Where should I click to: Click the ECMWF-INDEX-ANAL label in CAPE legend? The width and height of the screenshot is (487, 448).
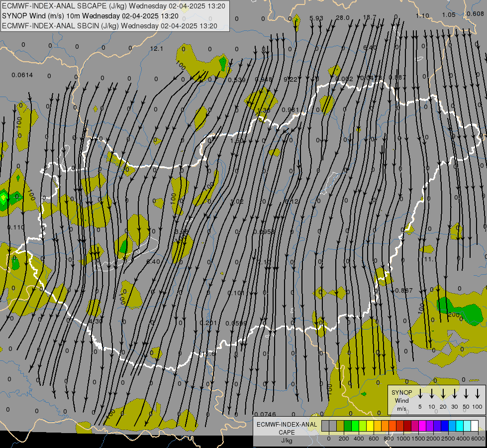pyautogui.click(x=287, y=425)
